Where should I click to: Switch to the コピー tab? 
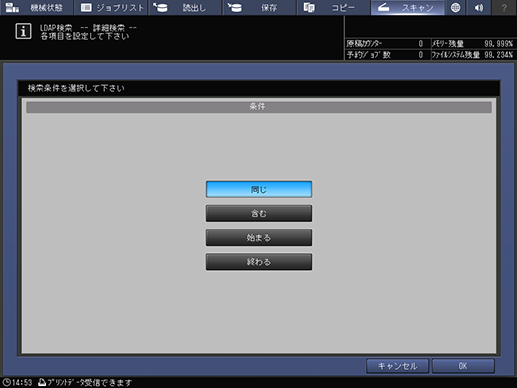pyautogui.click(x=334, y=7)
